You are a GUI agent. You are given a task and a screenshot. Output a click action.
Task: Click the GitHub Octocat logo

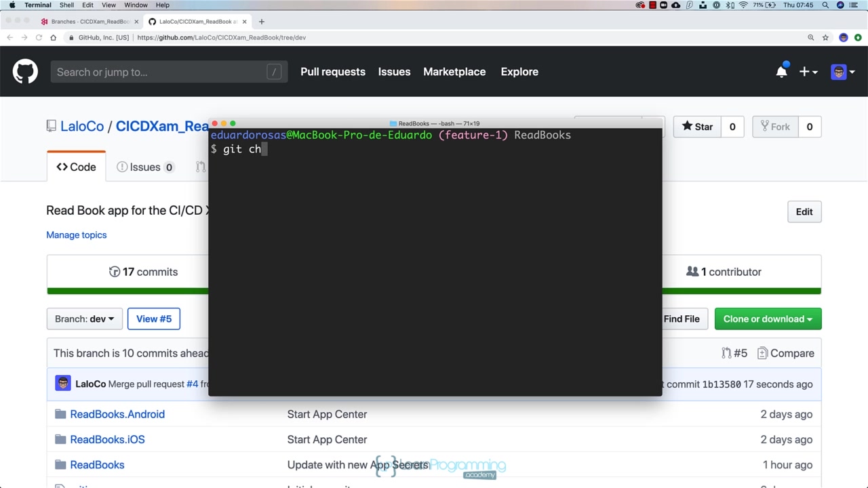(x=25, y=72)
